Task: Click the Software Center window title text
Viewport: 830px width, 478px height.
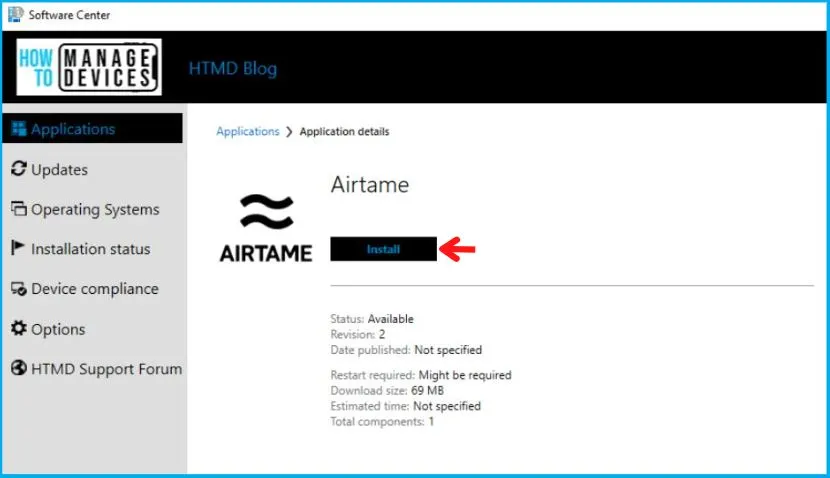Action: [x=69, y=15]
